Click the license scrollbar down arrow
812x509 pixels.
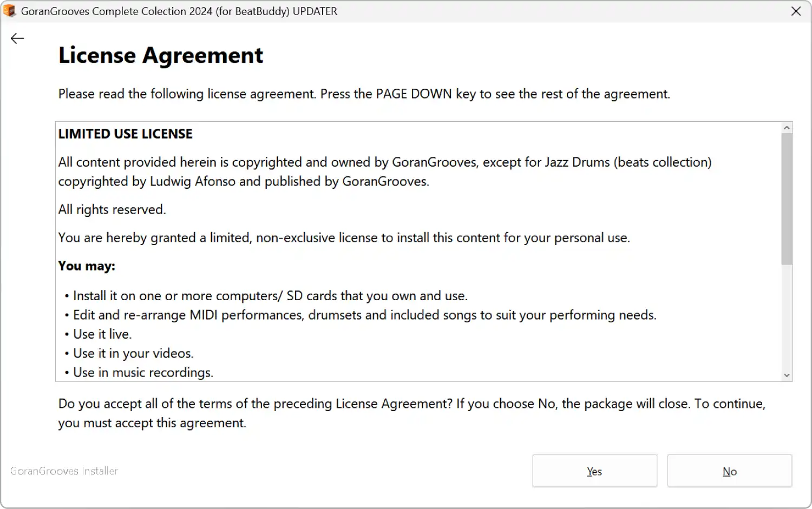(x=787, y=375)
